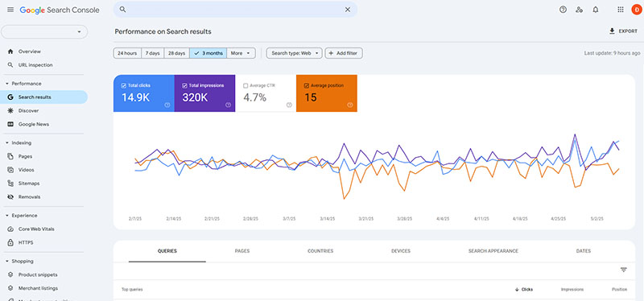The image size is (644, 301).
Task: Click the Overview home icon
Action: pos(10,52)
